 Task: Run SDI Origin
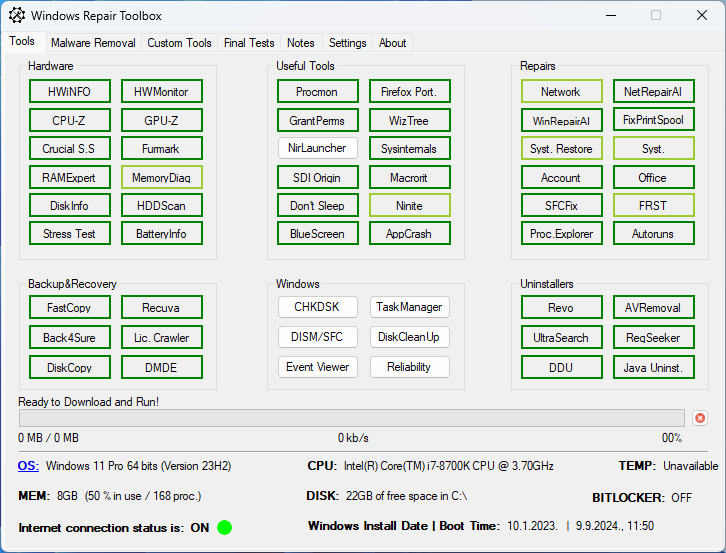pos(318,177)
